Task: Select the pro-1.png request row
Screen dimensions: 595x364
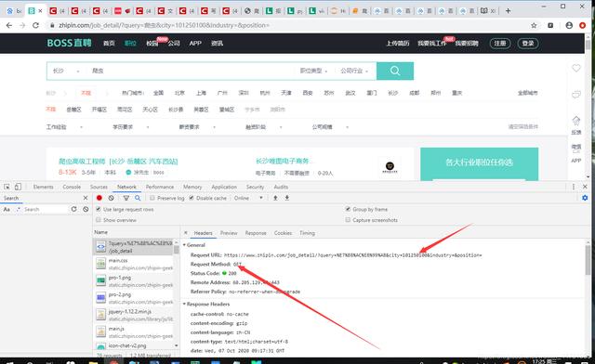Action: tap(134, 281)
